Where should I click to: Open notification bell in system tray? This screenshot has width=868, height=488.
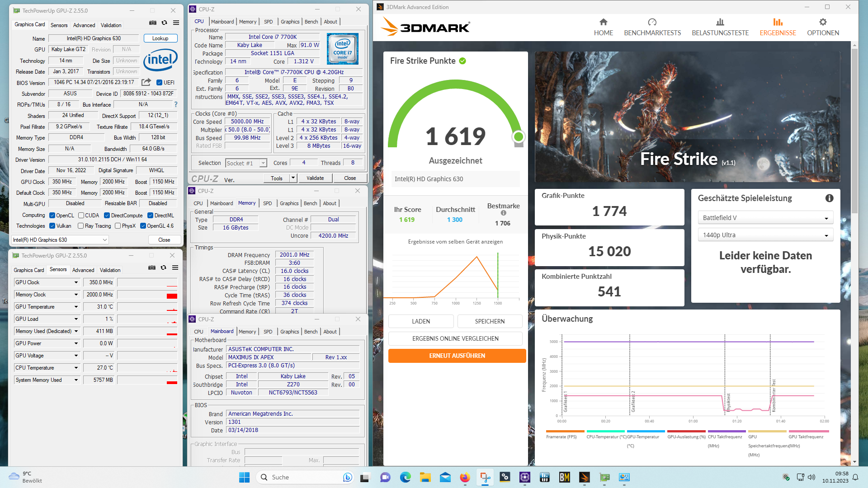[855, 477]
